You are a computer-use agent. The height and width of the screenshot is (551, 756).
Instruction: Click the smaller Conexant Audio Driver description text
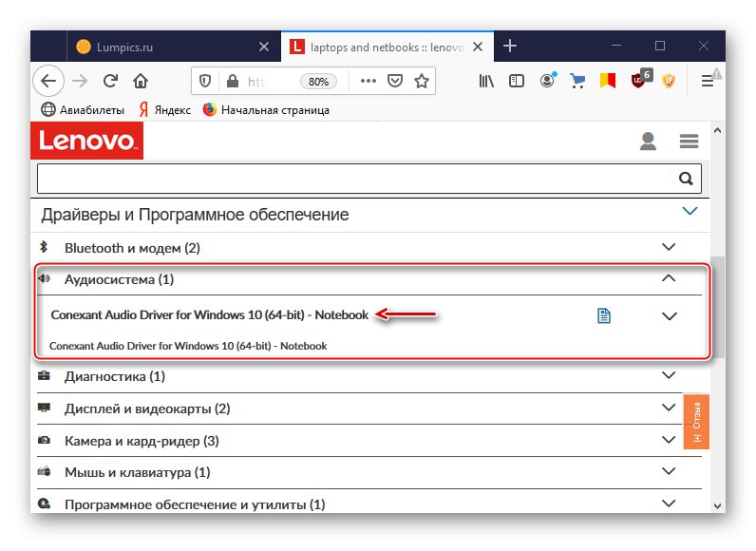(x=188, y=346)
